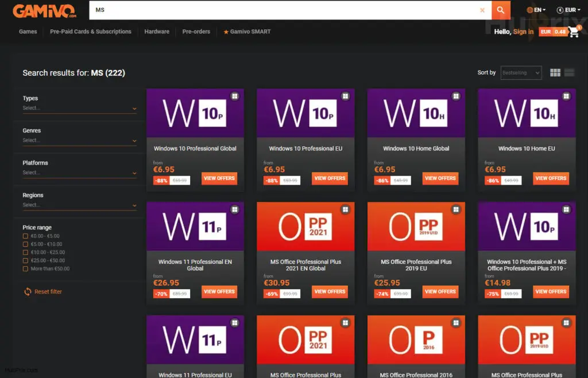Click the platform icon on MS Office Professional Plus 2021 EN Global
The image size is (588, 378).
pyautogui.click(x=345, y=209)
